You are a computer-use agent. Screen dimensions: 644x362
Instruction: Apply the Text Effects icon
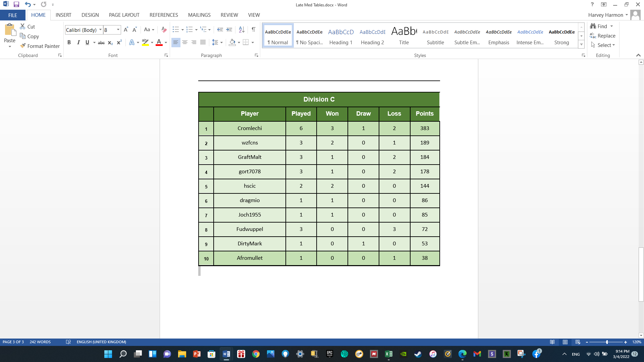click(x=132, y=43)
